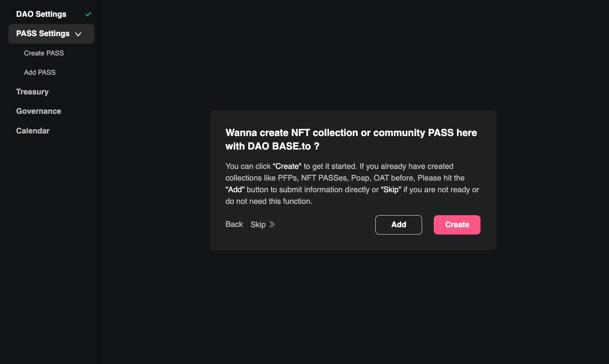
Task: Click the green checkmark beside DAO Settings
Action: [x=88, y=14]
